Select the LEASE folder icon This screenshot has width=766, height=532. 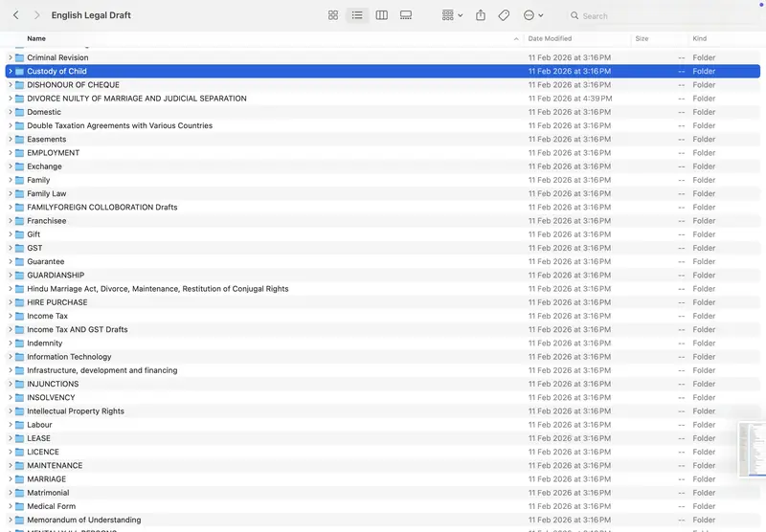[19, 438]
